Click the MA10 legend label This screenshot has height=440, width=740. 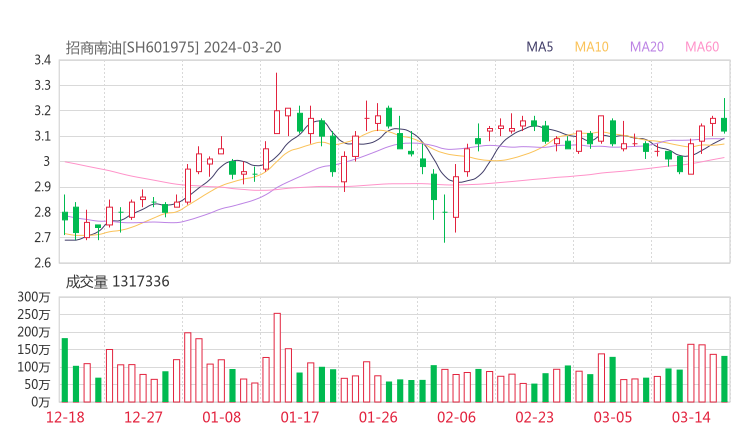click(x=591, y=47)
